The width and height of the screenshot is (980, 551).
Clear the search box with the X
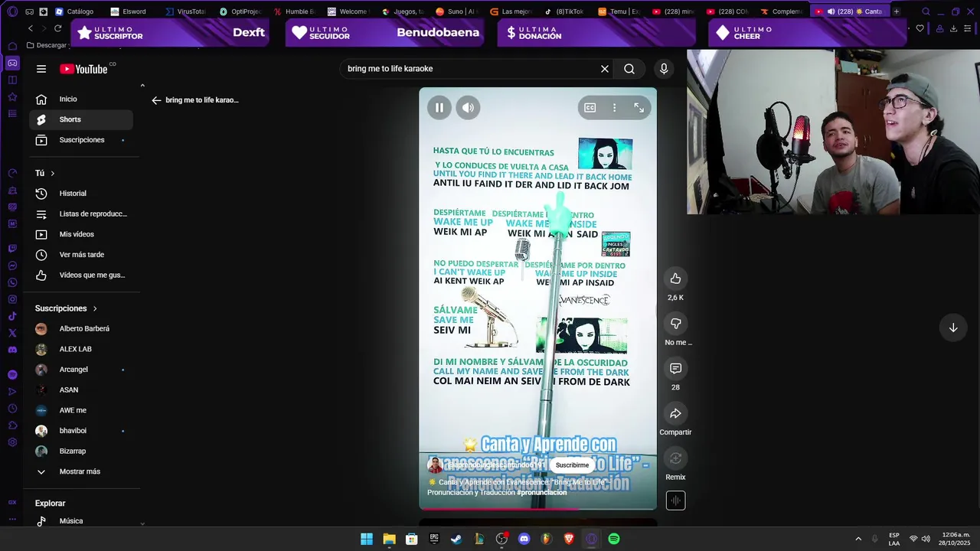coord(605,69)
